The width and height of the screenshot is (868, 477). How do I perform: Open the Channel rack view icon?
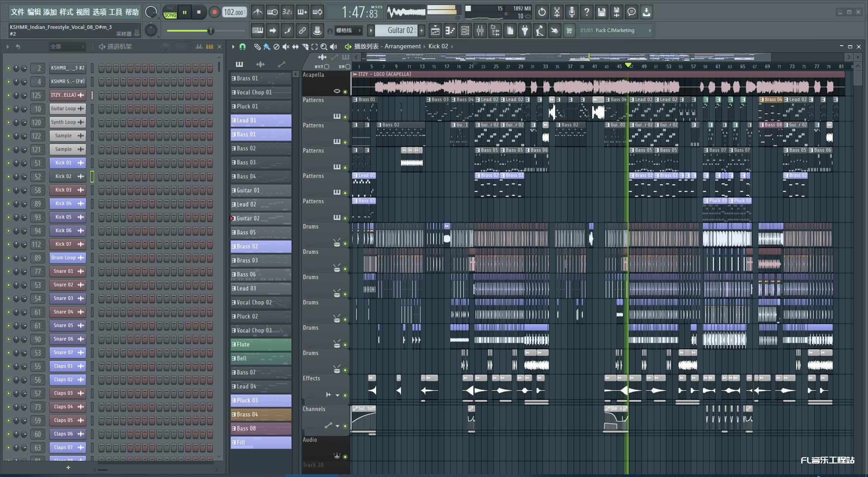(465, 31)
